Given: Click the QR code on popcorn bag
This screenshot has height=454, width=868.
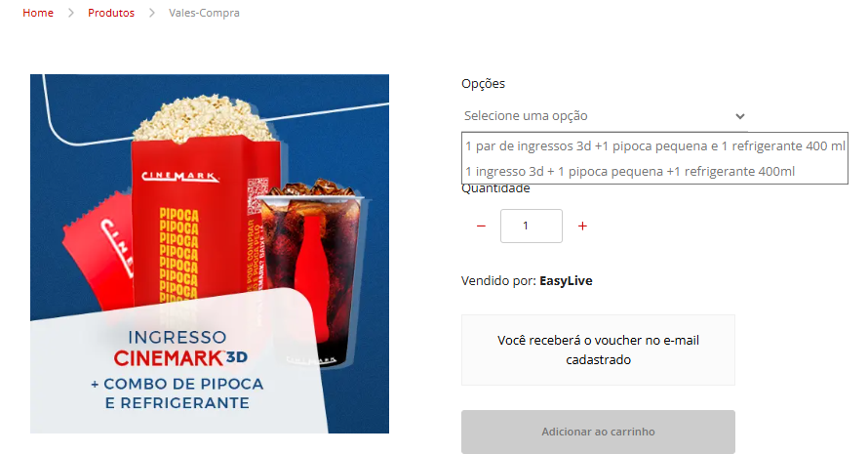Looking at the screenshot, I should coord(257,194).
